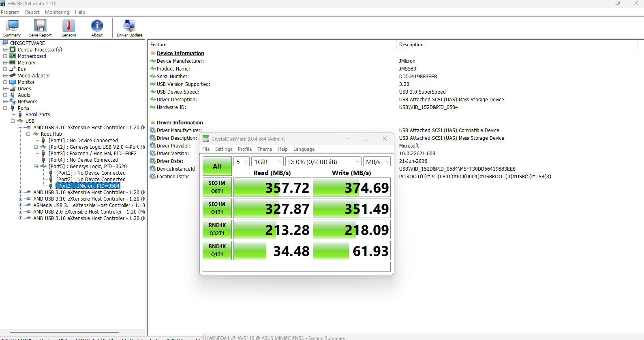Screen dimensions: 644x340
Task: Open CrystalDiskMark File menu
Action: click(206, 149)
